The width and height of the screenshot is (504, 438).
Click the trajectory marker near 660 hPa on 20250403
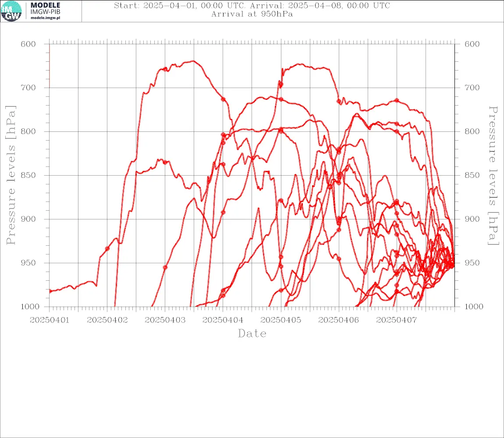tap(165, 69)
